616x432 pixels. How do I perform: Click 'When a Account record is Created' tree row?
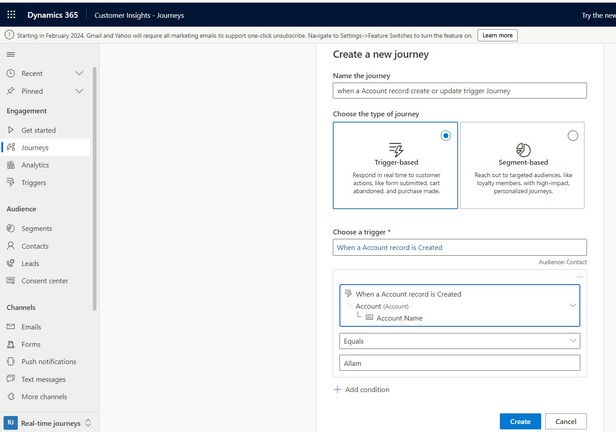coord(408,294)
